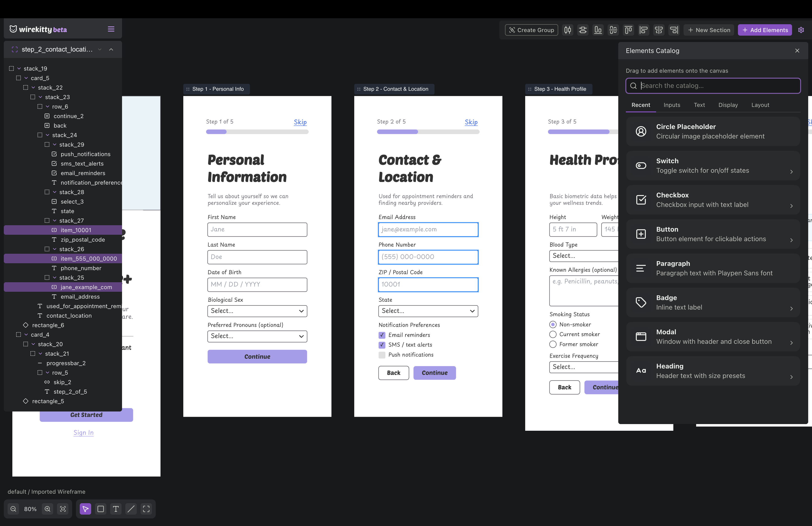Click the zoom-to-fit icon near zoom controls
The height and width of the screenshot is (526, 812).
(x=63, y=509)
